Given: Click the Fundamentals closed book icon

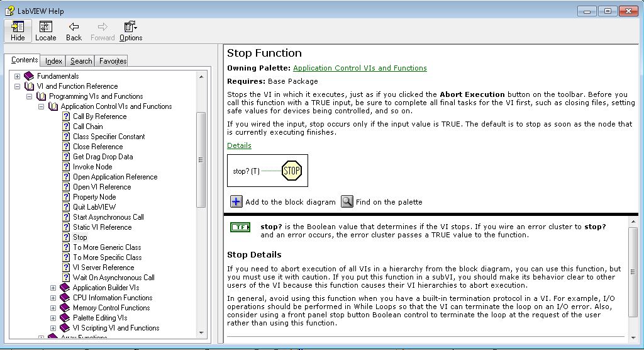Looking at the screenshot, I should [x=29, y=76].
